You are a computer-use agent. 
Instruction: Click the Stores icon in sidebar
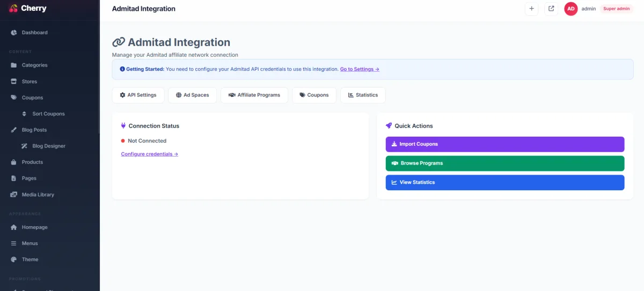click(x=14, y=81)
